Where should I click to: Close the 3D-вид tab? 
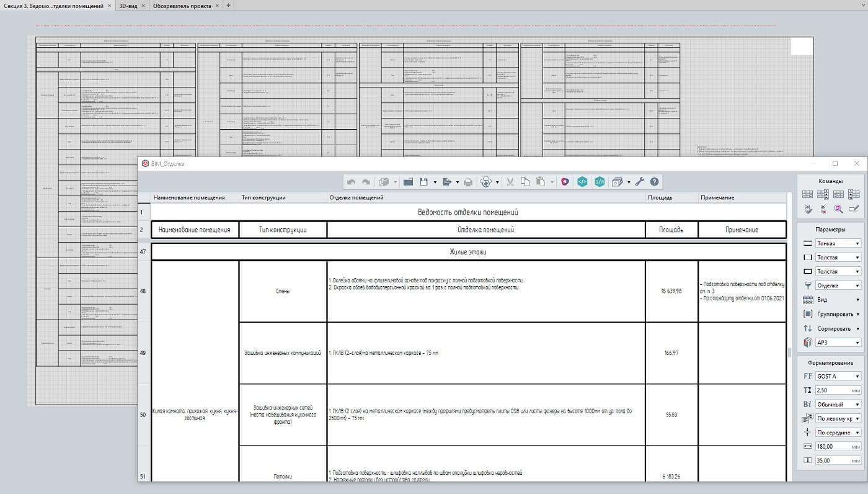click(143, 6)
